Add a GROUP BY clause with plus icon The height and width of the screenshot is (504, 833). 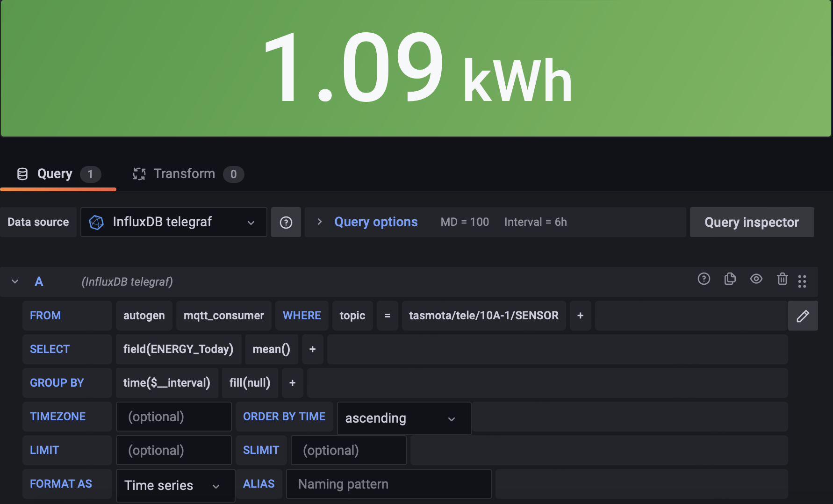292,383
